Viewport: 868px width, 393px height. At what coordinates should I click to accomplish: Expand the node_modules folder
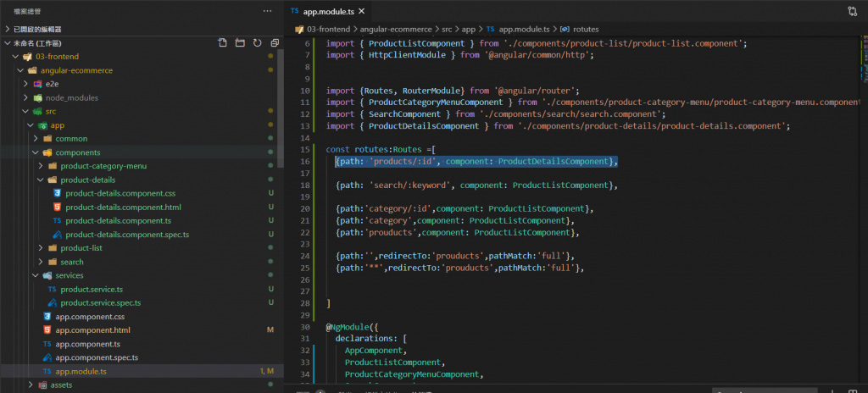[x=72, y=97]
